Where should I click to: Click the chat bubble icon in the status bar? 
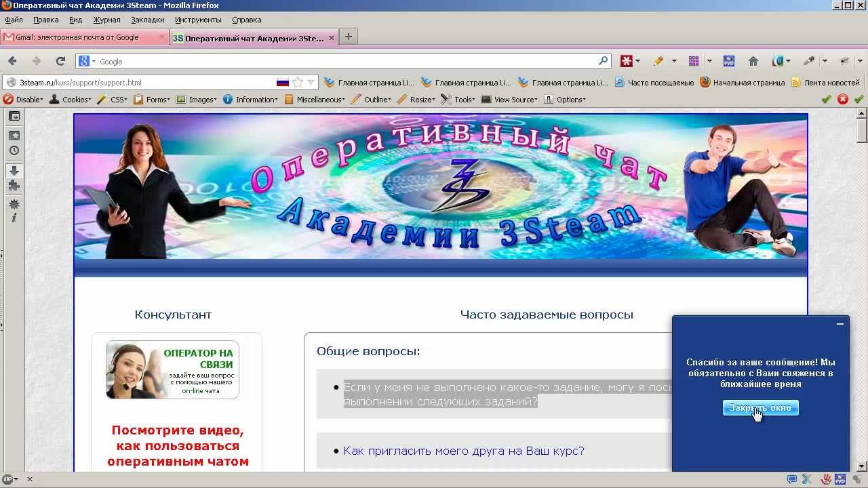[x=791, y=479]
